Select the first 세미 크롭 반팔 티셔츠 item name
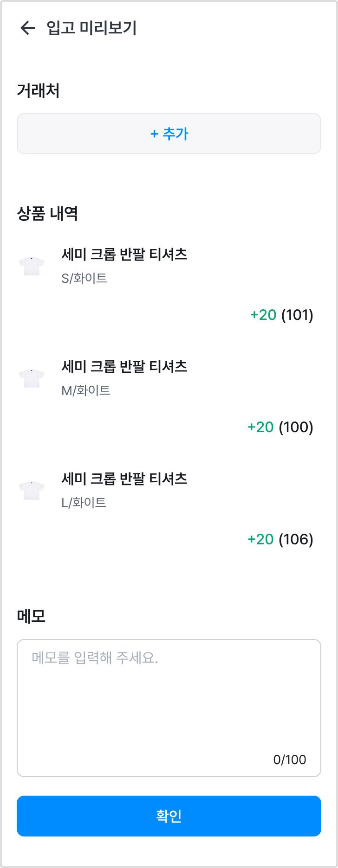This screenshot has height=868, width=338. (124, 254)
